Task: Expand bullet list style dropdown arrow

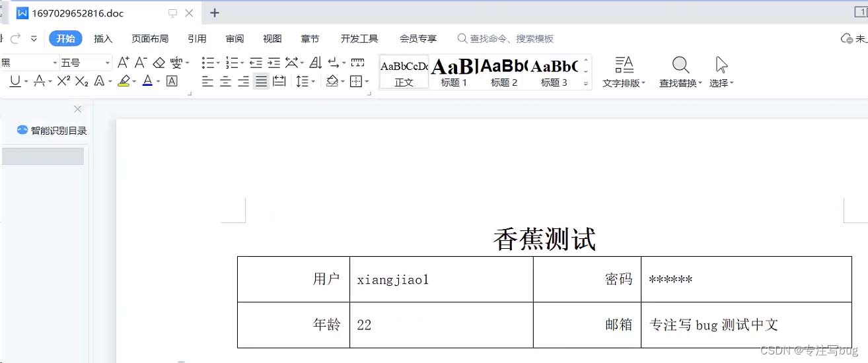Action: [219, 63]
